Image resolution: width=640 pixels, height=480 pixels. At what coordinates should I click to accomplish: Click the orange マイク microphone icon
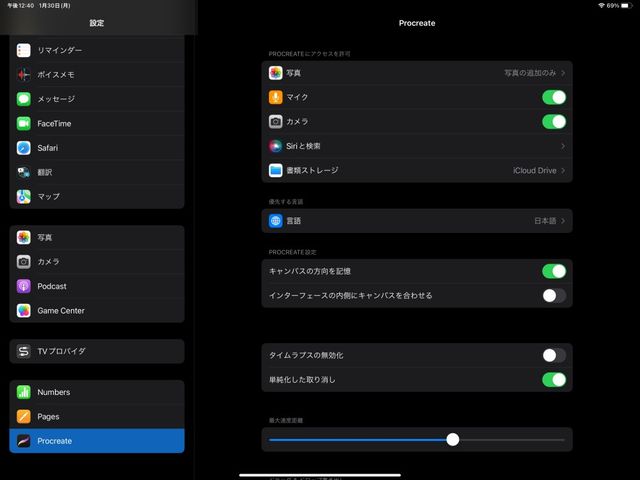pyautogui.click(x=276, y=97)
